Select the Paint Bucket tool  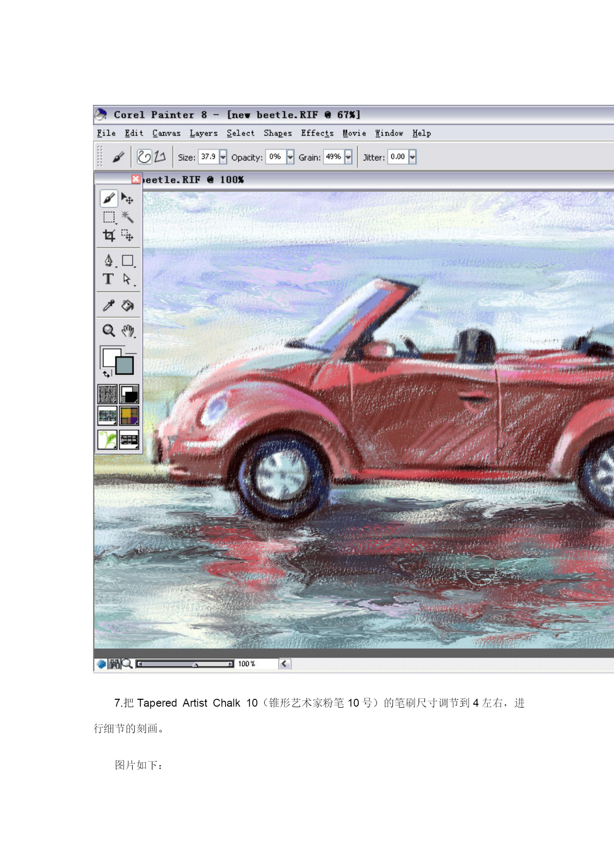tap(128, 305)
